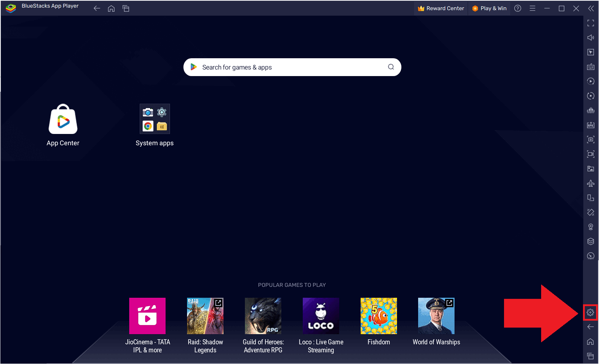
Task: Open the hamburger menu
Action: [532, 8]
